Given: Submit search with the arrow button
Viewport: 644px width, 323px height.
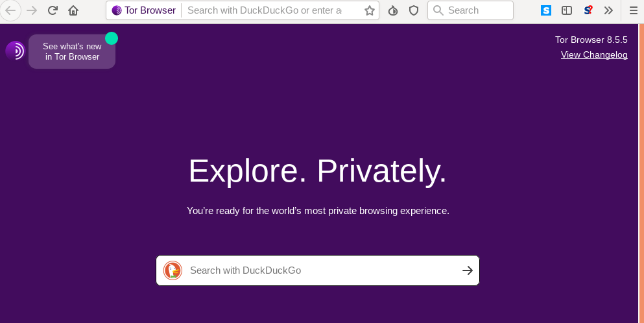Looking at the screenshot, I should pos(468,270).
